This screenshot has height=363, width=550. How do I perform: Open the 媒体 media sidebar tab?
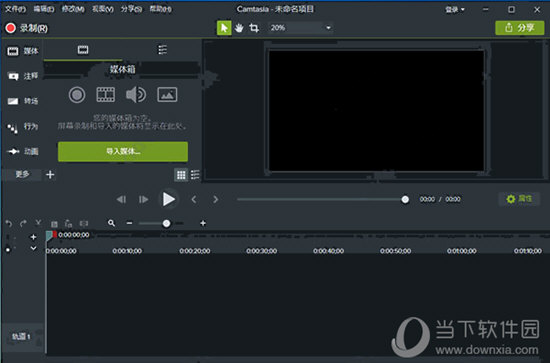tap(23, 51)
